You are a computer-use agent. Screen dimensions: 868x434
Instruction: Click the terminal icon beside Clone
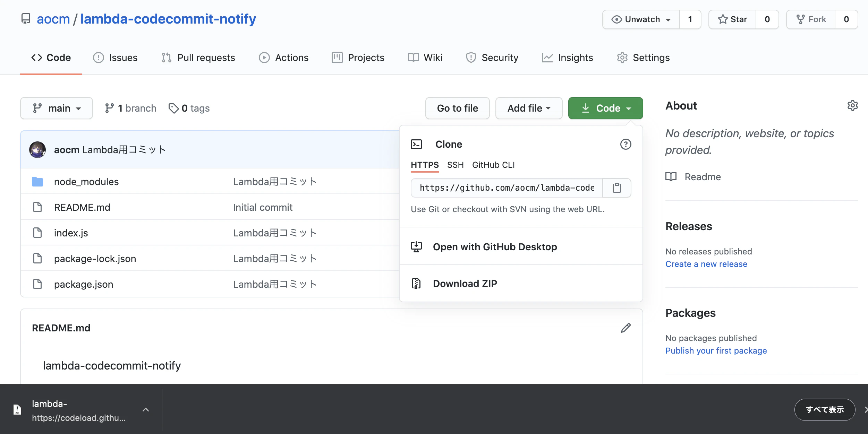pos(416,144)
